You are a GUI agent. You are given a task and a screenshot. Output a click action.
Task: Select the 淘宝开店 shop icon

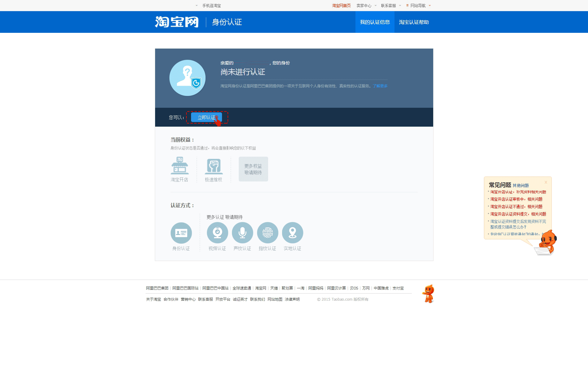[180, 166]
